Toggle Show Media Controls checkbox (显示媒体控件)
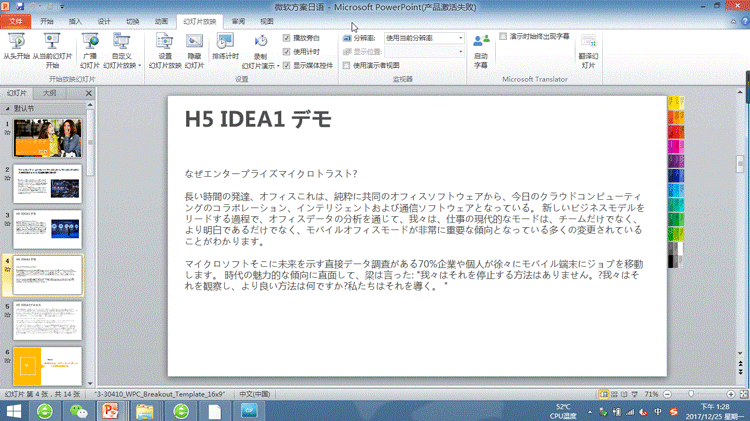The image size is (750, 421). click(x=287, y=66)
